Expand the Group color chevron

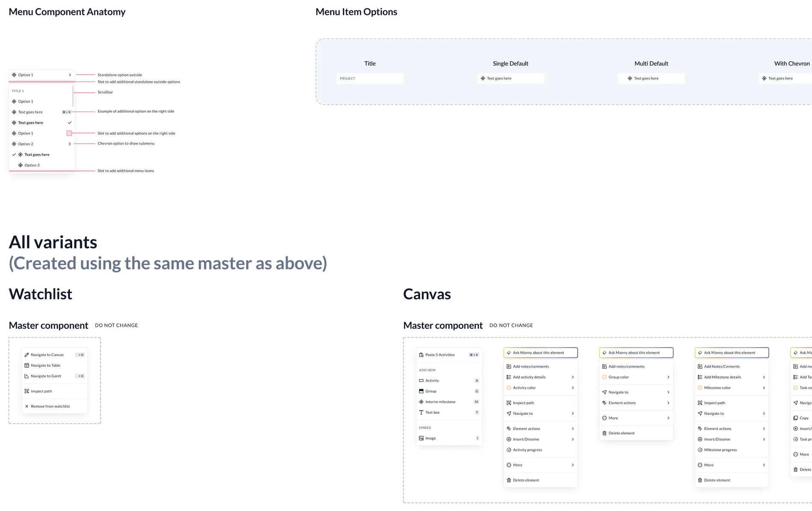click(668, 377)
